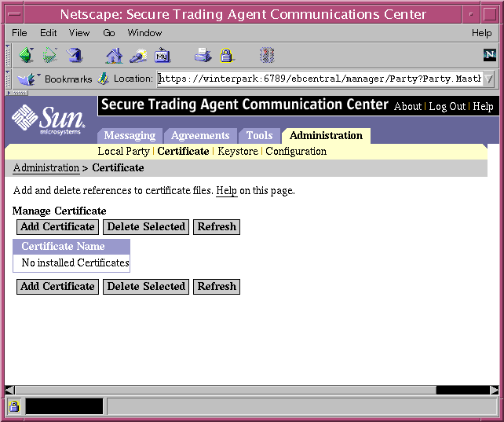Click the horizontal scrollbar left arrow
This screenshot has width=504, height=422.
click(10, 390)
